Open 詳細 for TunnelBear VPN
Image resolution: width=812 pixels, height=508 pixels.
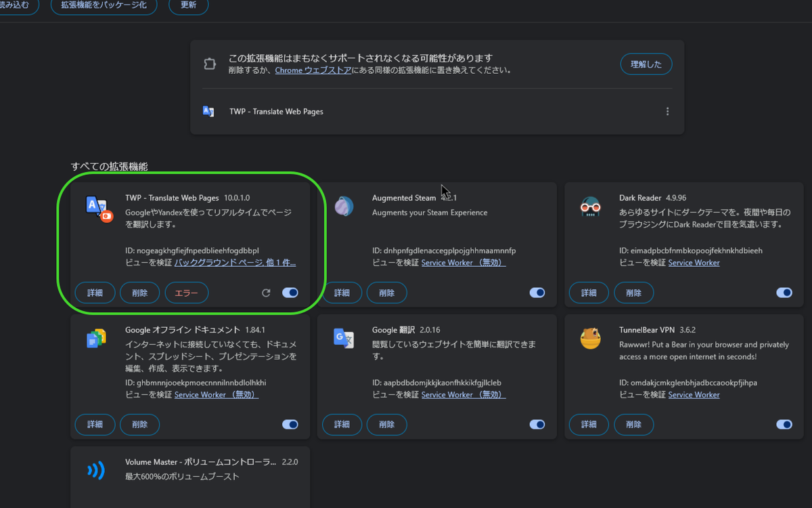tap(589, 425)
